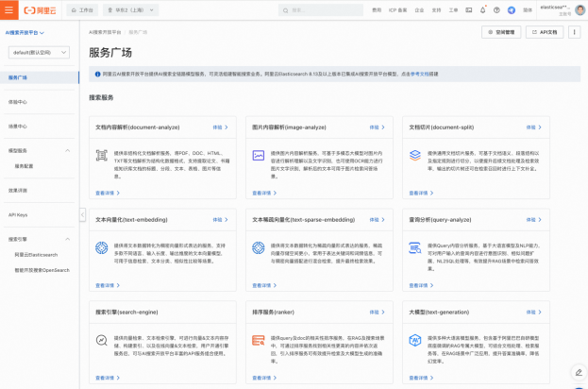This screenshot has height=389, width=588.
Task: Collapse the sidebar with the left arrow handle
Action: tap(82, 215)
